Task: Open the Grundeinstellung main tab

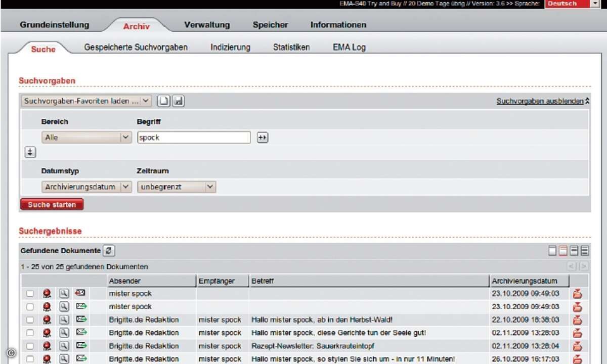Action: (55, 25)
